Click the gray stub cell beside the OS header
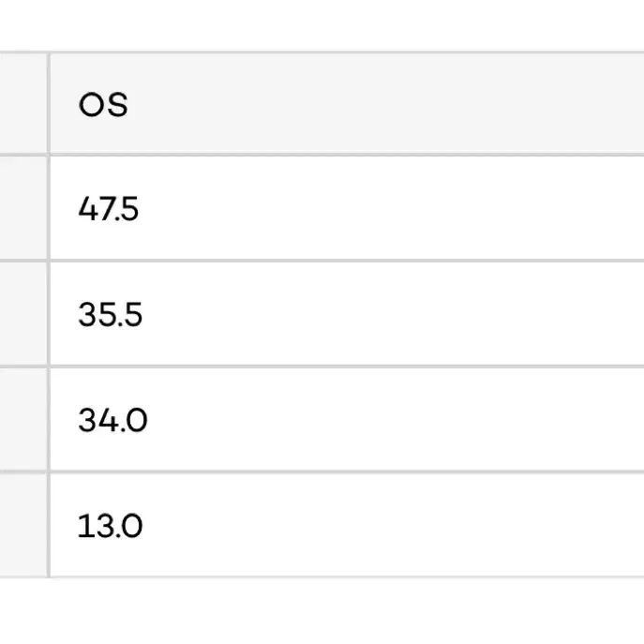This screenshot has height=644, width=644. point(23,103)
